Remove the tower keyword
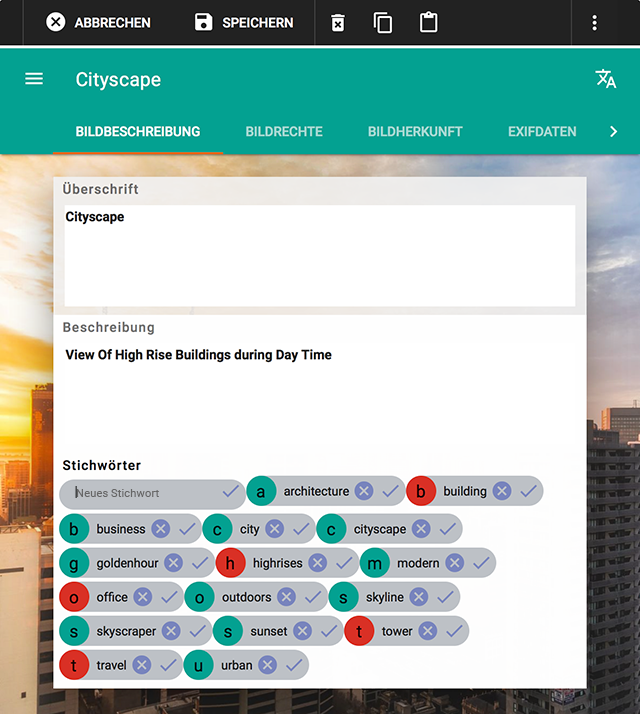The width and height of the screenshot is (640, 714). click(x=427, y=631)
